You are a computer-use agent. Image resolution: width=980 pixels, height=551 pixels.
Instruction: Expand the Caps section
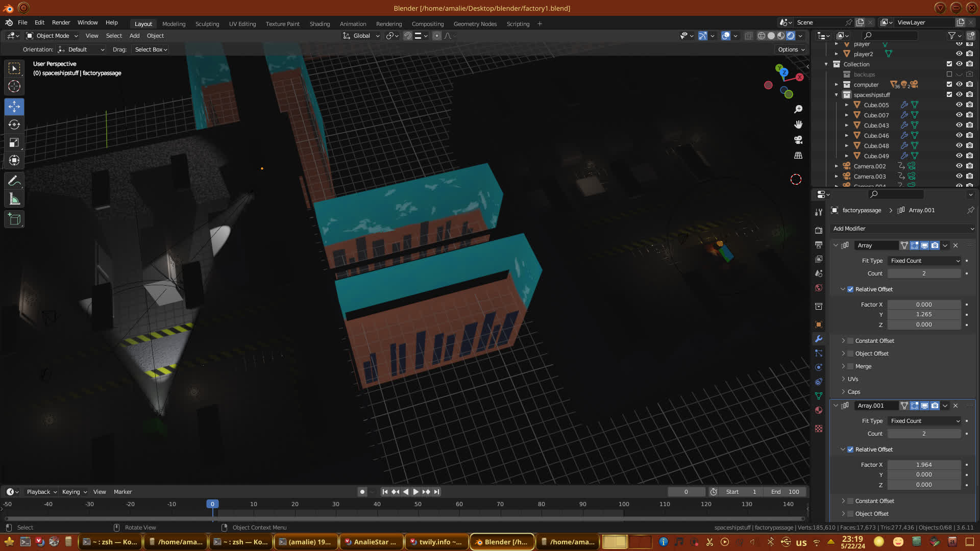[x=853, y=392]
